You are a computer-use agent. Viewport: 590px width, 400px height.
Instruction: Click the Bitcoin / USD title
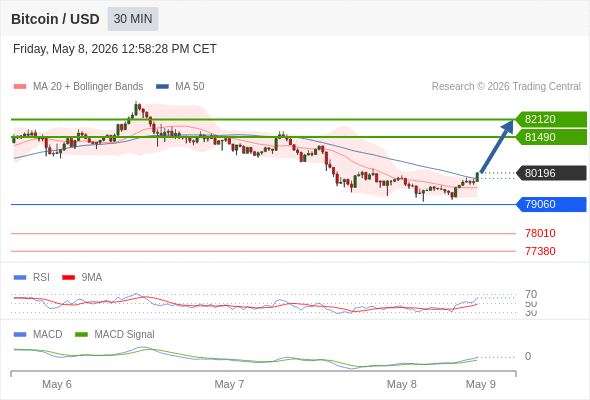(x=55, y=19)
